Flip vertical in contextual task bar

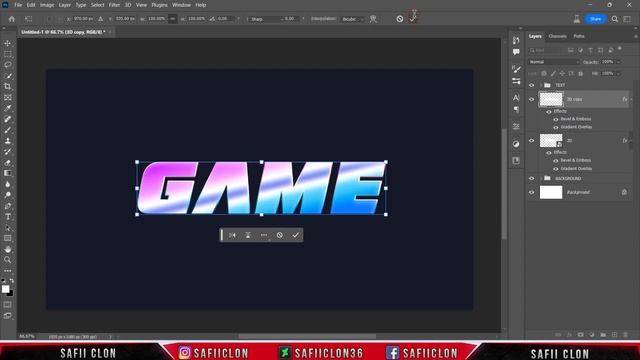tap(248, 235)
